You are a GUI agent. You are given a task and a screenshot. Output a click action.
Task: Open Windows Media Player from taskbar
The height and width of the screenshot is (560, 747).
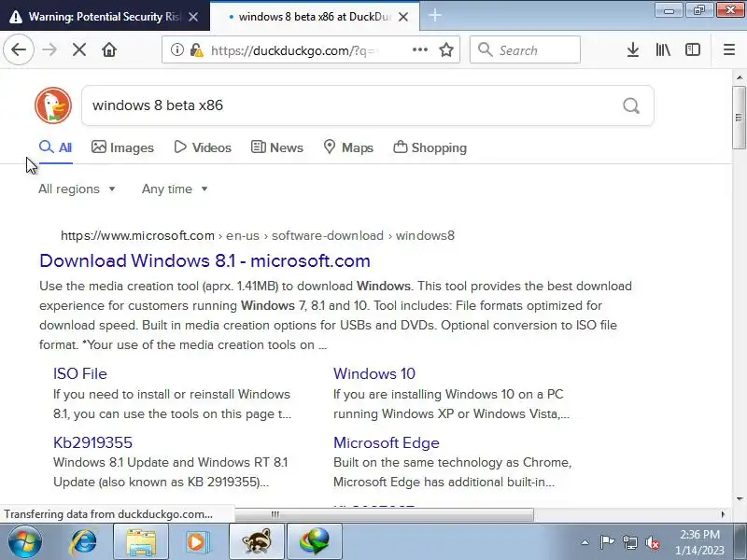(196, 542)
